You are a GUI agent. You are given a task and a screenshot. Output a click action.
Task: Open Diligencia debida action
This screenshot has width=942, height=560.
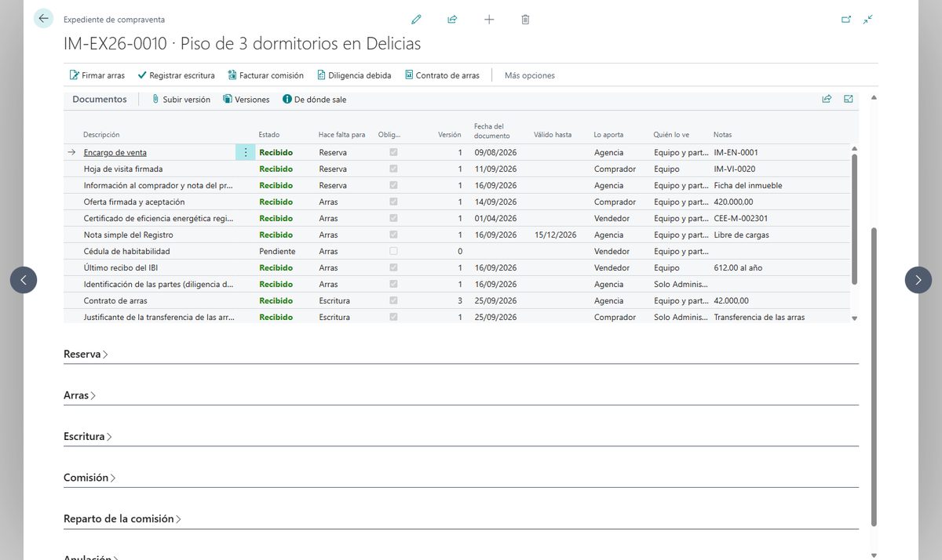tap(354, 75)
